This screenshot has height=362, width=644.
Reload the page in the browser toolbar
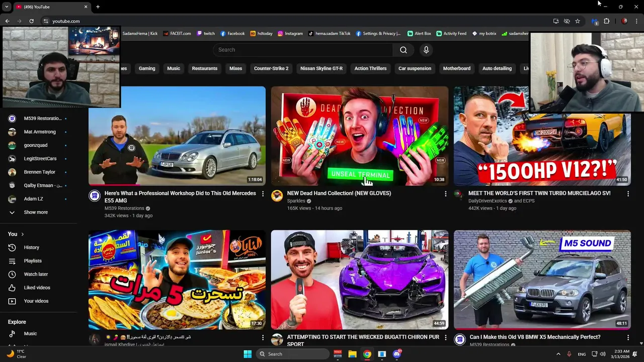coord(31,21)
